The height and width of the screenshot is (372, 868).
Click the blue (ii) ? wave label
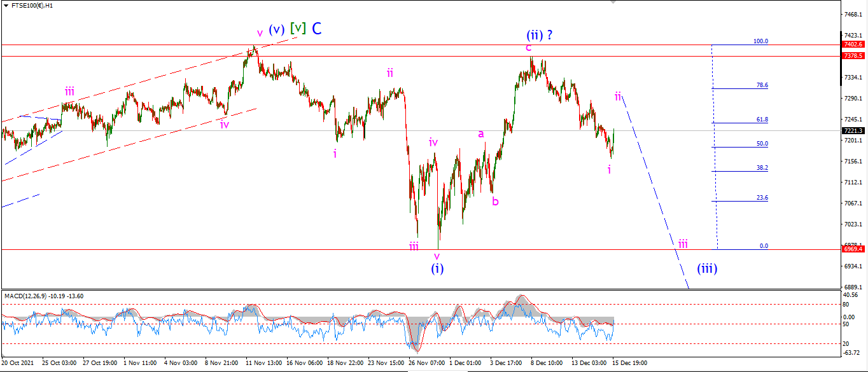(539, 35)
